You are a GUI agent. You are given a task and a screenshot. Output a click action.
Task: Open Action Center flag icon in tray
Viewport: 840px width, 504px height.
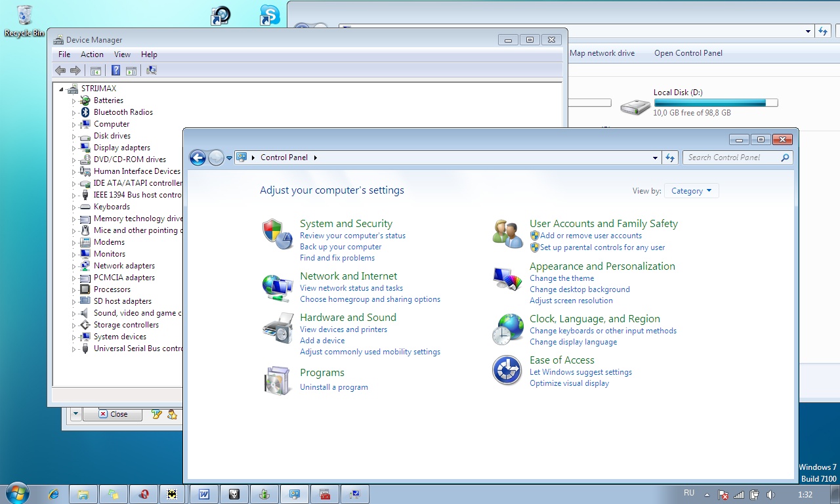[723, 495]
